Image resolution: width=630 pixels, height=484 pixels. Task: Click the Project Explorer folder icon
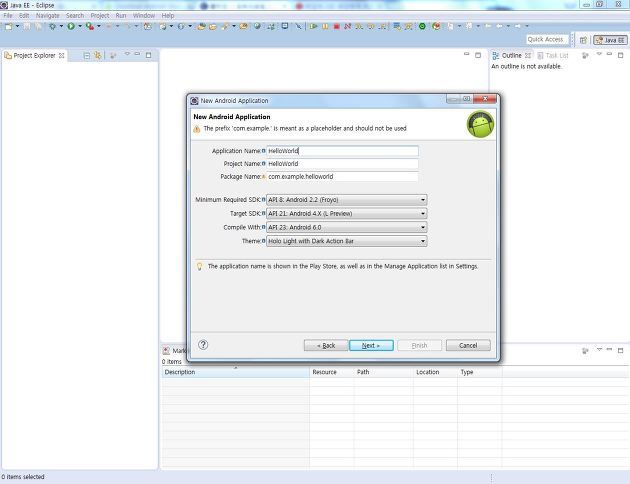click(x=8, y=55)
